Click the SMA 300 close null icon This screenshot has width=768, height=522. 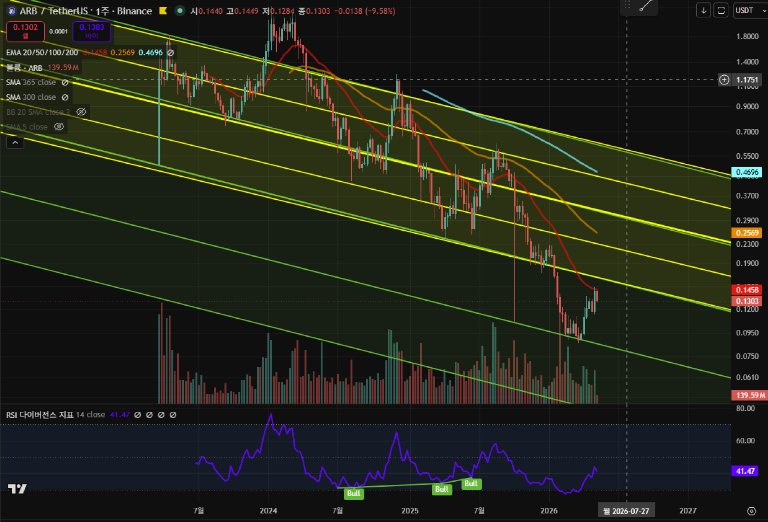pyautogui.click(x=65, y=97)
